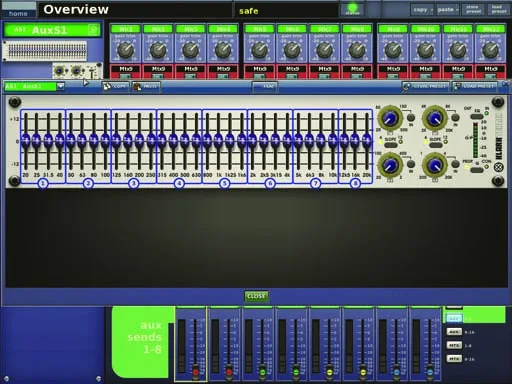Click the eighth aux send fader with blue cap

pyautogui.click(x=430, y=371)
